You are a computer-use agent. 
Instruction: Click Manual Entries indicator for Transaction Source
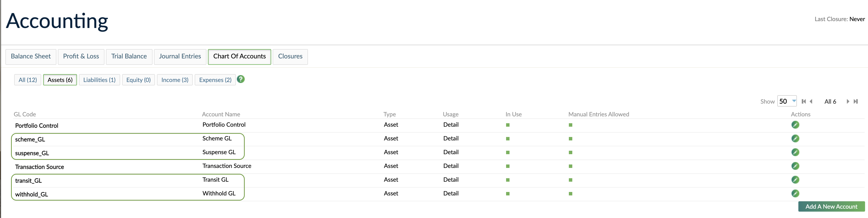coord(571,166)
